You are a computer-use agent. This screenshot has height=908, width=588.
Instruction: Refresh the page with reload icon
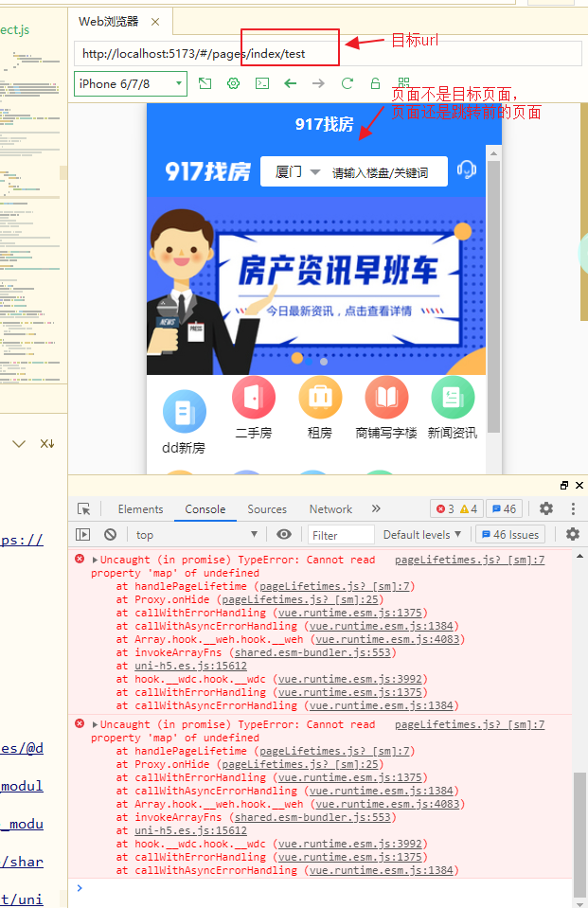[x=347, y=84]
